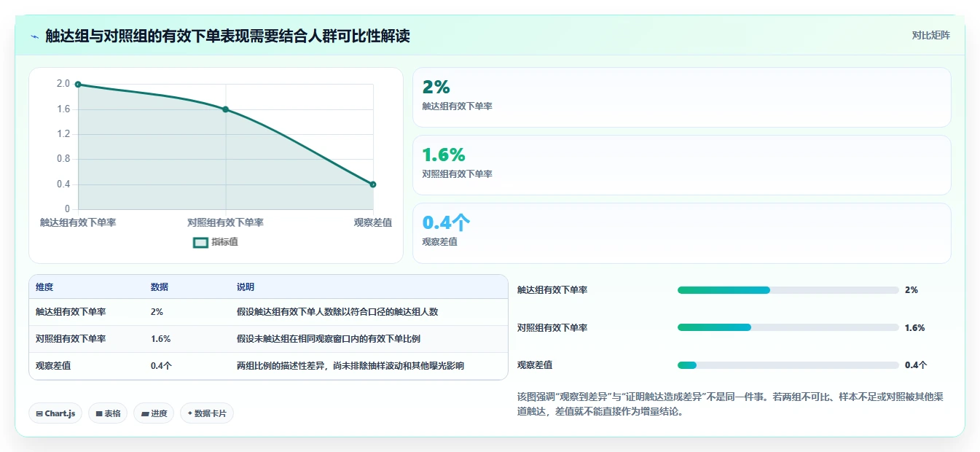Click the 对比矩阵 label in header
The height and width of the screenshot is (452, 980).
point(930,35)
